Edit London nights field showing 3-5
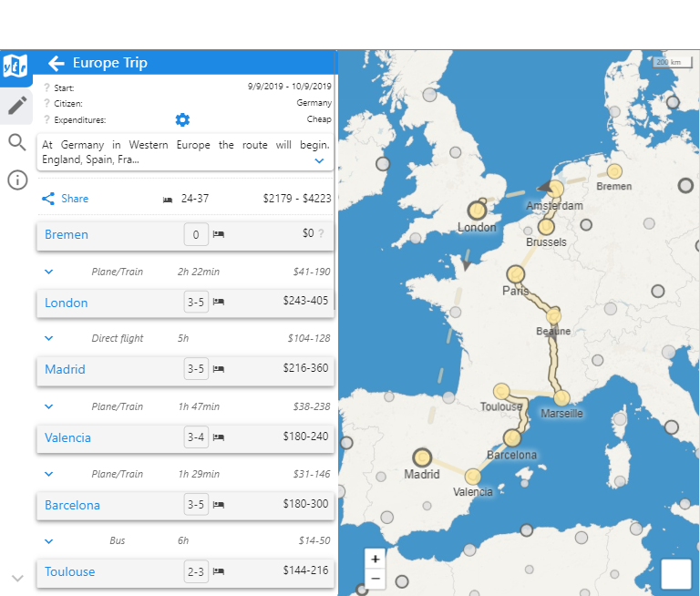The height and width of the screenshot is (596, 700). point(196,303)
